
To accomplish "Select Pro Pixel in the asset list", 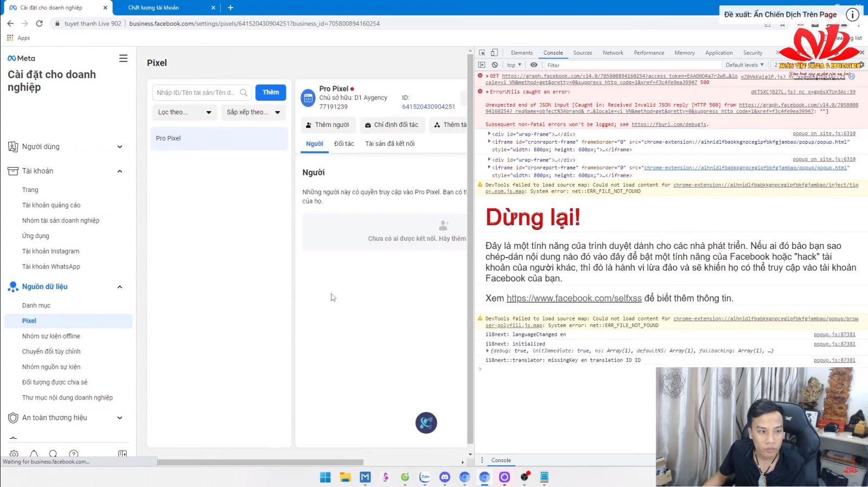I will pos(219,138).
